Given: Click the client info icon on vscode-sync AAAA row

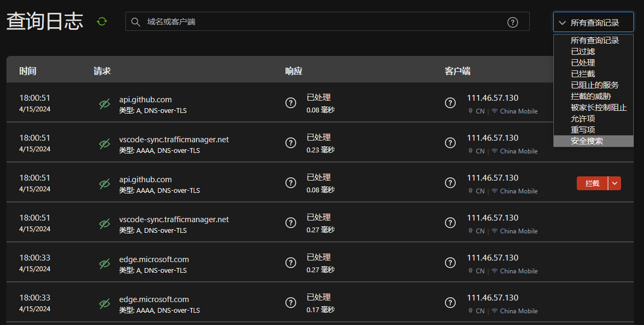Looking at the screenshot, I should (450, 143).
